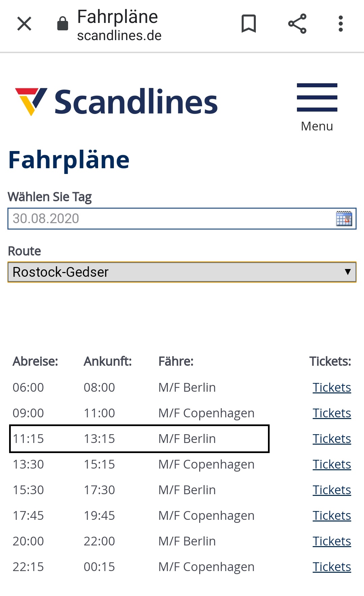The height and width of the screenshot is (596, 364).
Task: Open Tickets link for 22:15 departure
Action: pyautogui.click(x=332, y=567)
